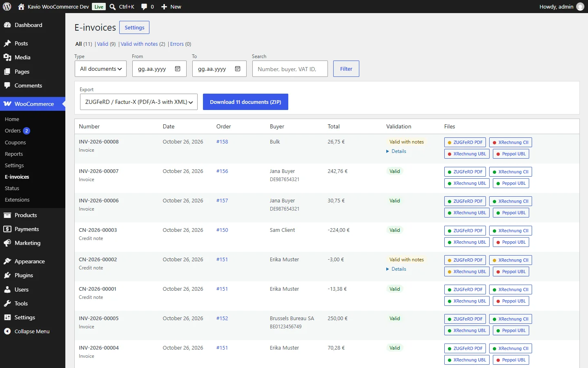Screen dimensions: 588x368
Task: Click the Filter button
Action: [346, 69]
